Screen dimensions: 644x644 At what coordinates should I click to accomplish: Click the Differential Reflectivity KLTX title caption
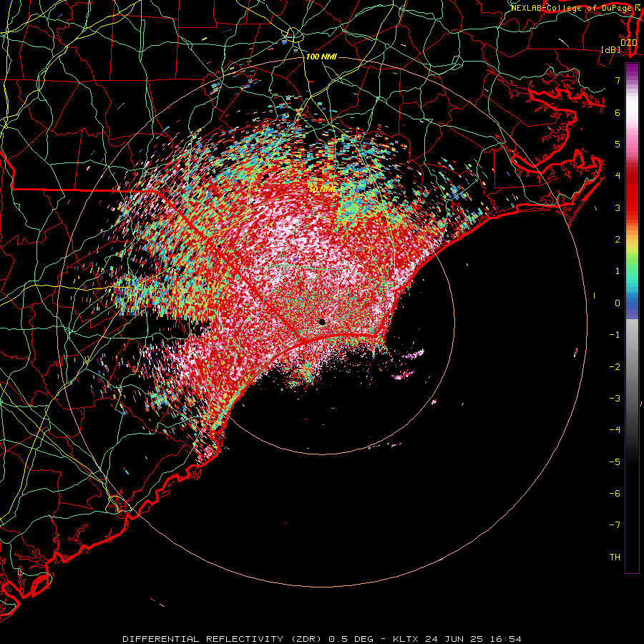322,639
